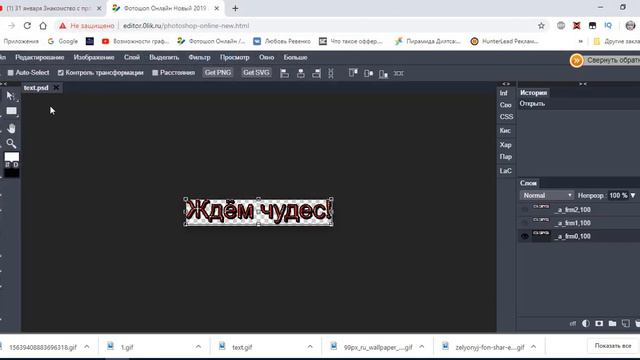Select the _a_frm1,100 layer thumbnail
The width and height of the screenshot is (640, 360).
pos(541,223)
